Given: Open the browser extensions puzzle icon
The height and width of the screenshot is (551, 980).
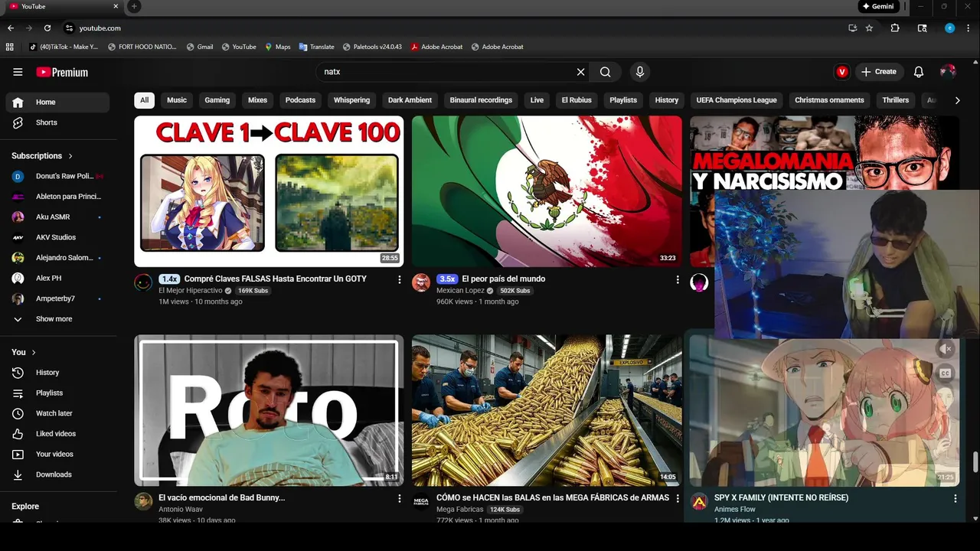Looking at the screenshot, I should coord(894,28).
